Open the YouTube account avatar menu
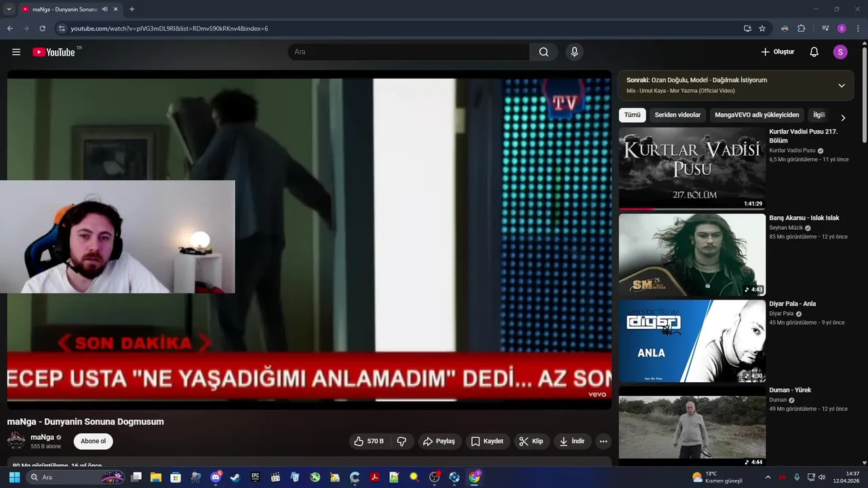Viewport: 868px width, 488px height. point(840,52)
